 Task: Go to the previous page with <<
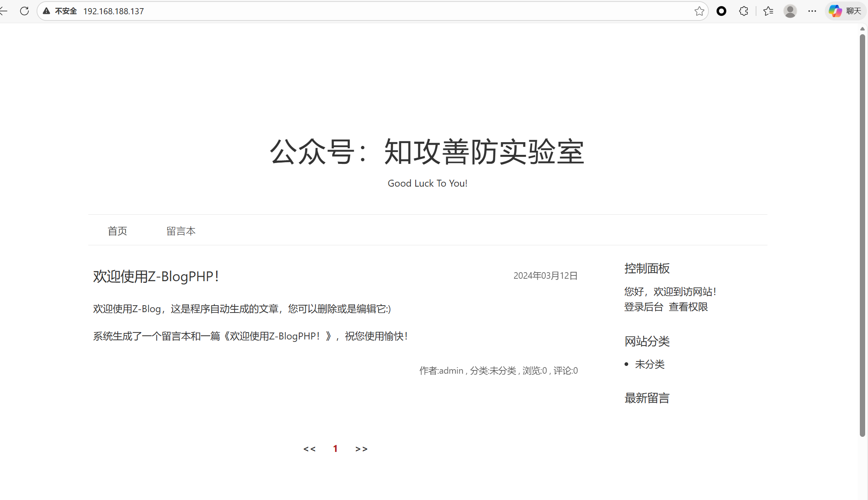coord(309,449)
